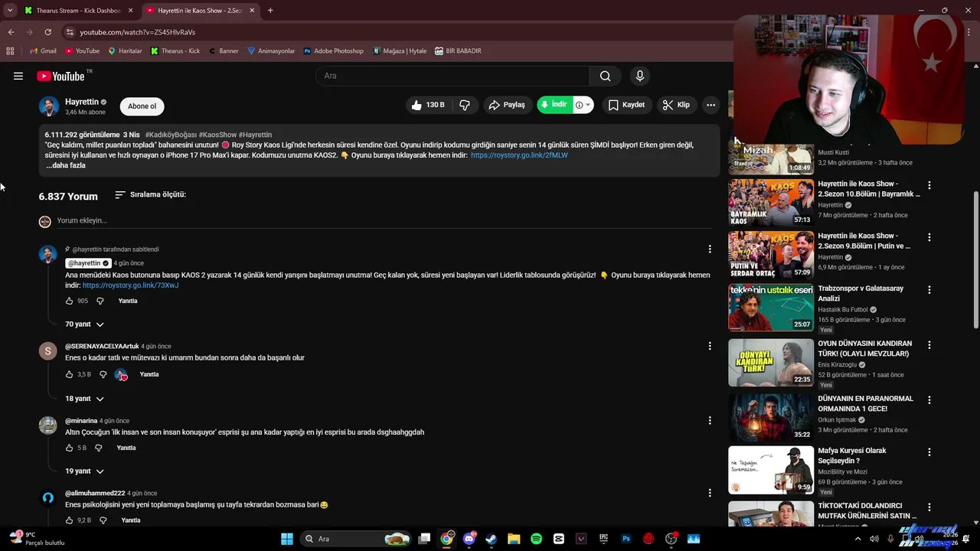The height and width of the screenshot is (551, 980).
Task: Like the @alimuhammed222 comment with 9,2 B
Action: click(70, 520)
